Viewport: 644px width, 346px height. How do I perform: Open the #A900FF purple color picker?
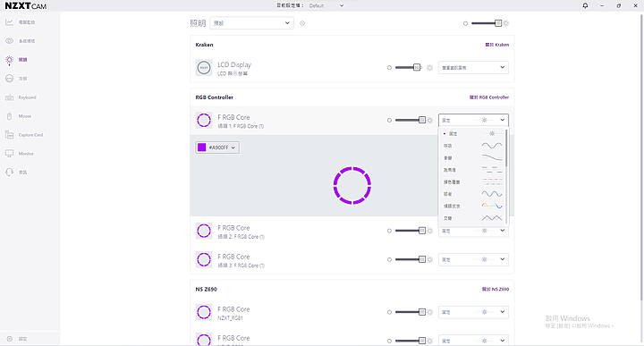point(217,148)
